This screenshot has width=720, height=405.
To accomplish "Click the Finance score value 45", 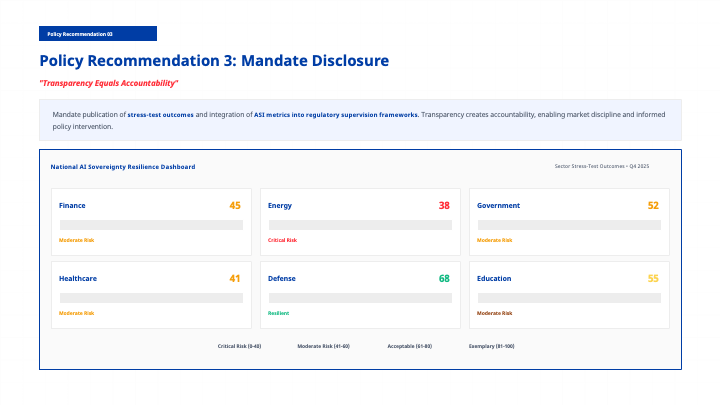I will [235, 205].
